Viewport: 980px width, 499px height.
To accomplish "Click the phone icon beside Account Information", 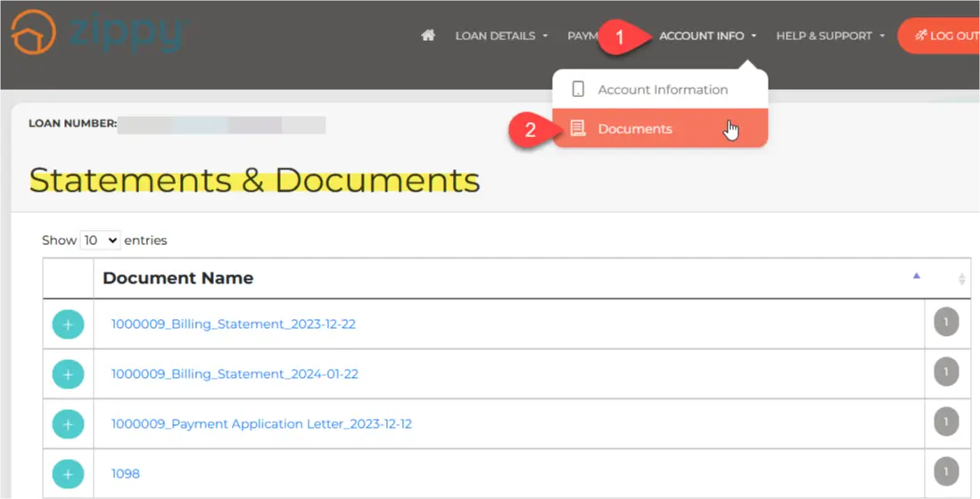I will 578,89.
